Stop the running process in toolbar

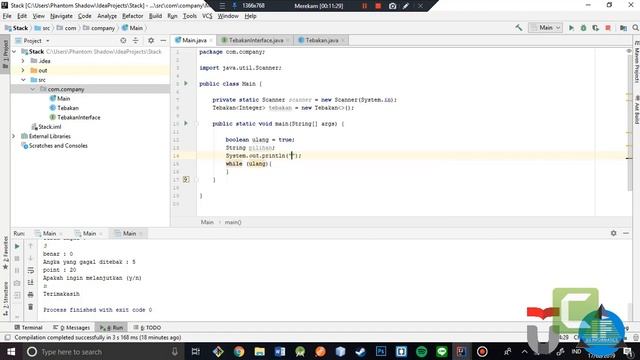[x=608, y=28]
